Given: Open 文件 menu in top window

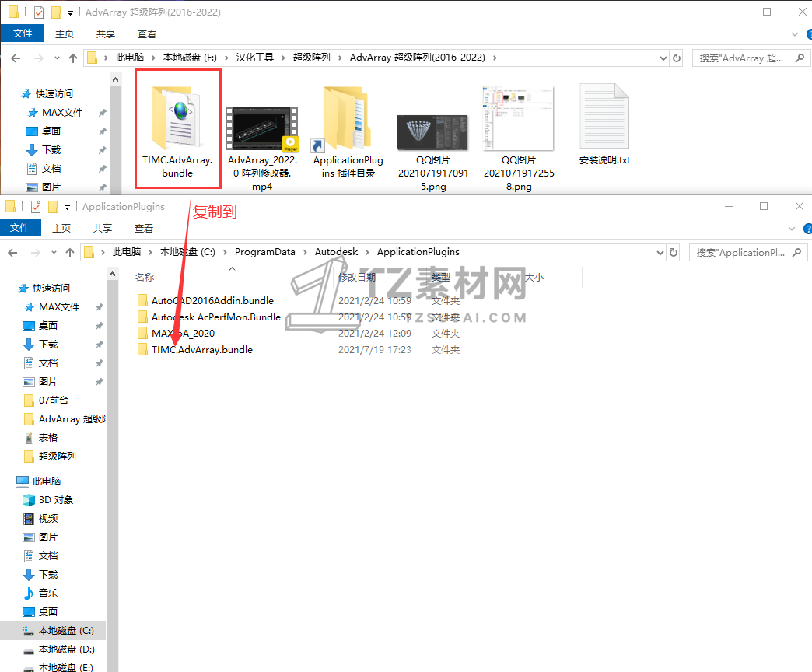Looking at the screenshot, I should point(23,33).
